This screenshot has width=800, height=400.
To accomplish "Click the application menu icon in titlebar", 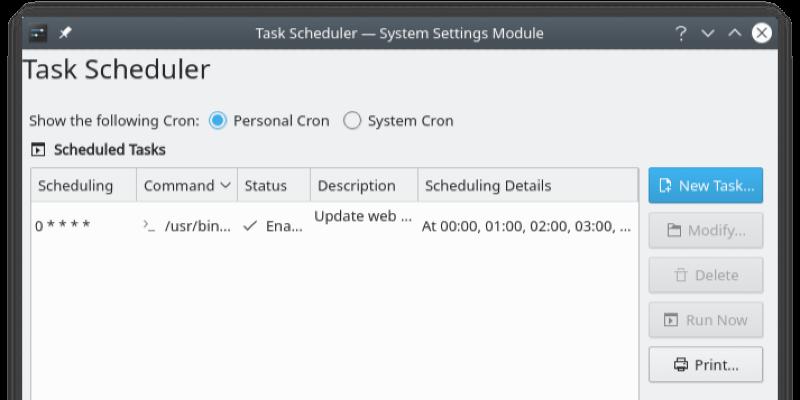I will click(x=38, y=33).
